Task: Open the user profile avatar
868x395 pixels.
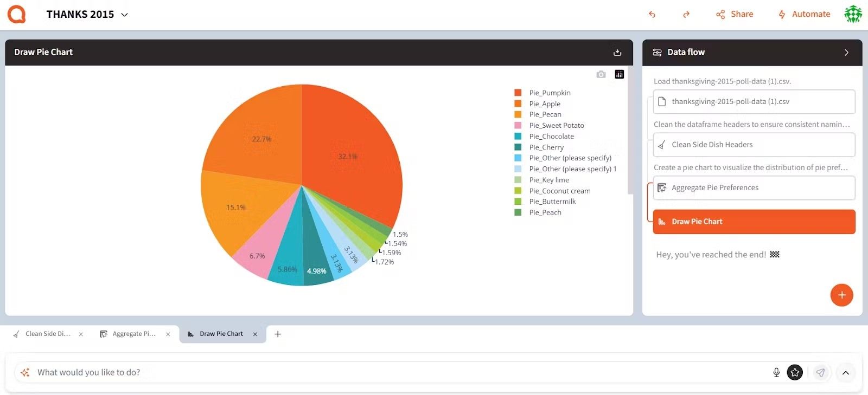Action: [x=853, y=14]
